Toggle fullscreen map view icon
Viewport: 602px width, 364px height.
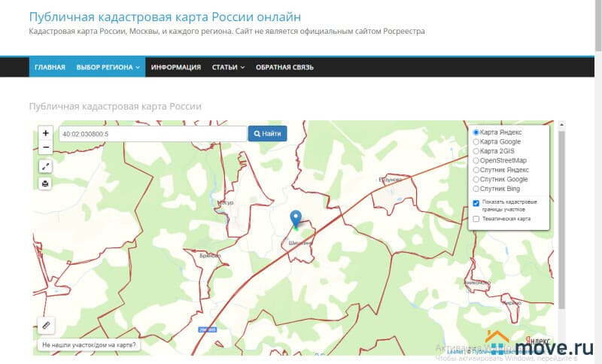46,167
